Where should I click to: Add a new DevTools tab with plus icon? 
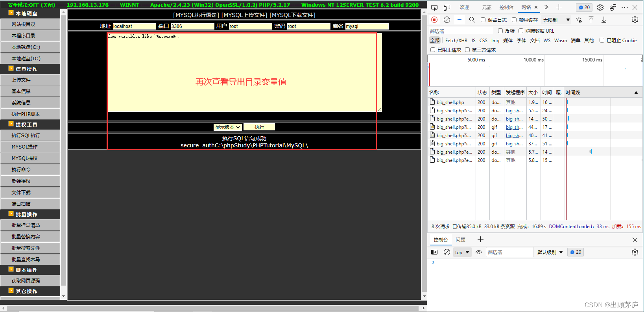pyautogui.click(x=559, y=7)
